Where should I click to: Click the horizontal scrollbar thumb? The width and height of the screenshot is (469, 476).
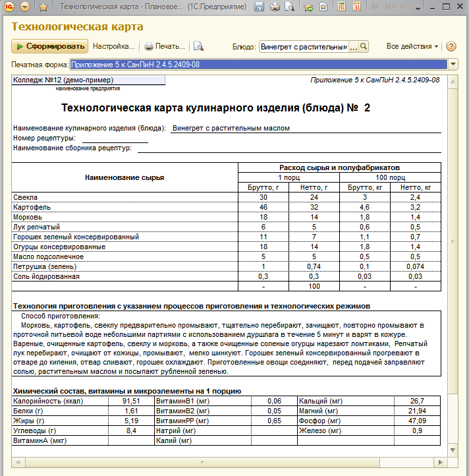pyautogui.click(x=202, y=462)
